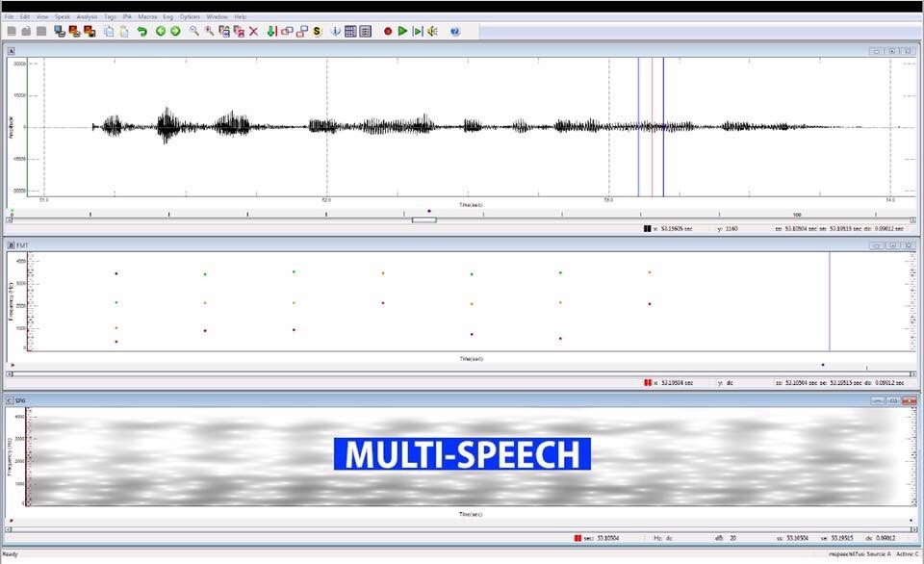This screenshot has height=564, width=924.
Task: Open the View menu
Action: point(42,16)
